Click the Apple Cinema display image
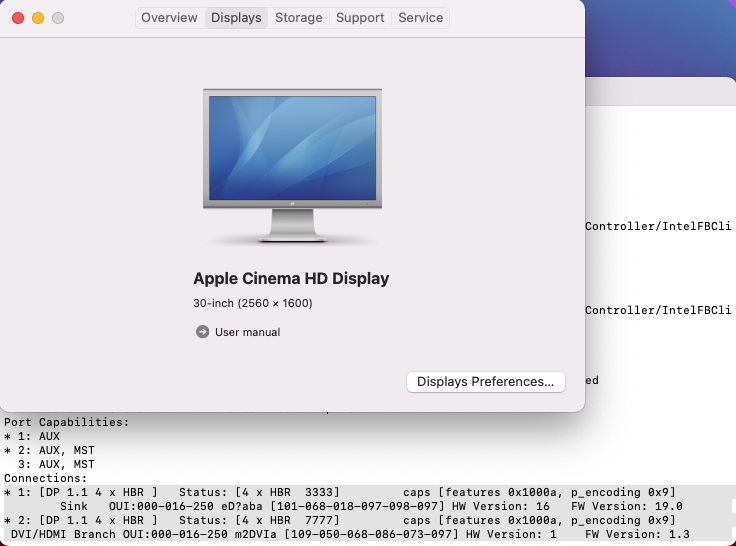 click(x=292, y=165)
